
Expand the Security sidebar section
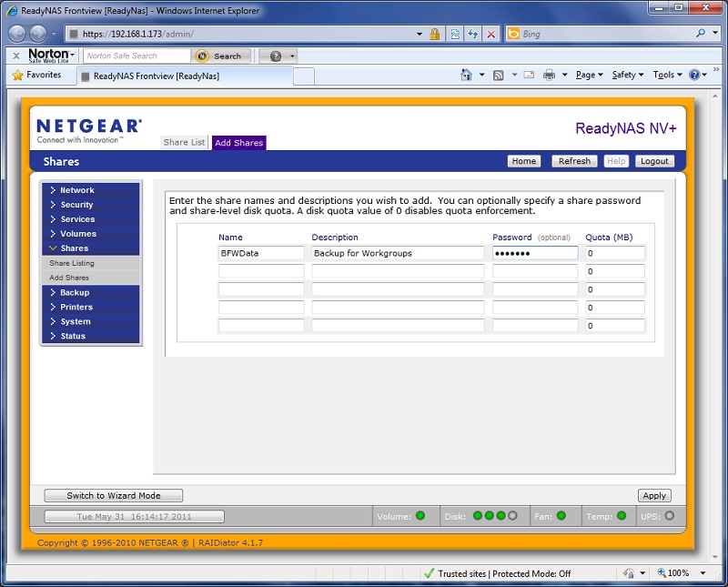point(90,205)
